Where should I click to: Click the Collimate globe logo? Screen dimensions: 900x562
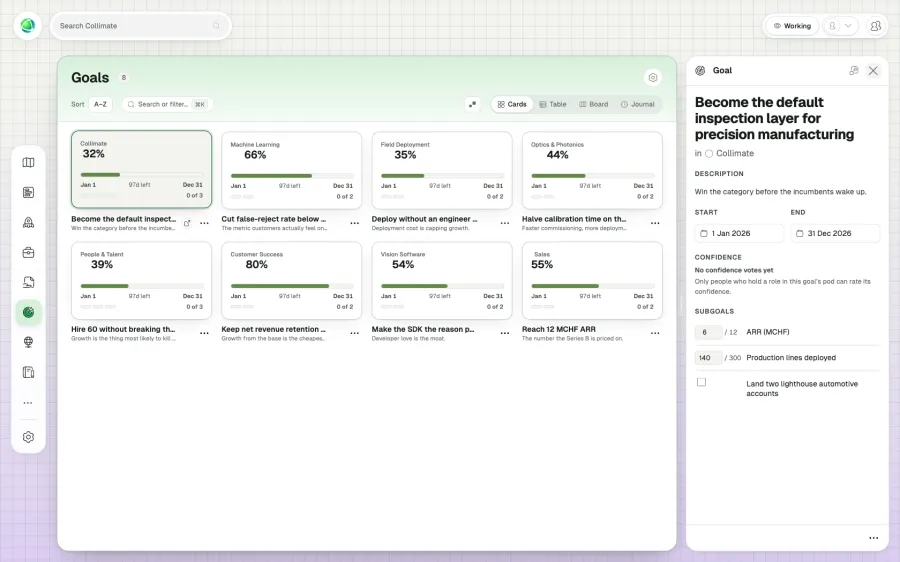(x=28, y=26)
